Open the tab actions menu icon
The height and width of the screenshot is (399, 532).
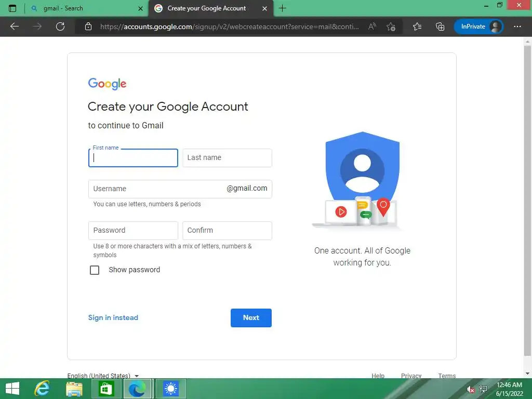point(12,8)
